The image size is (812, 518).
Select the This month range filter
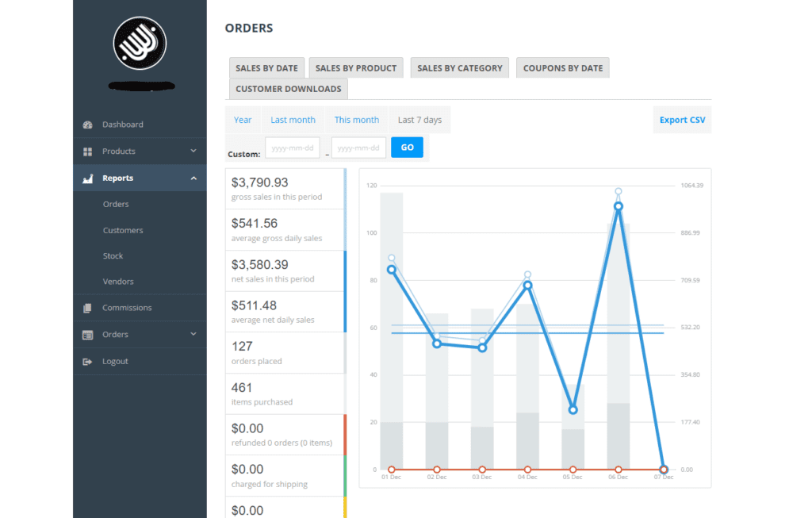tap(356, 120)
